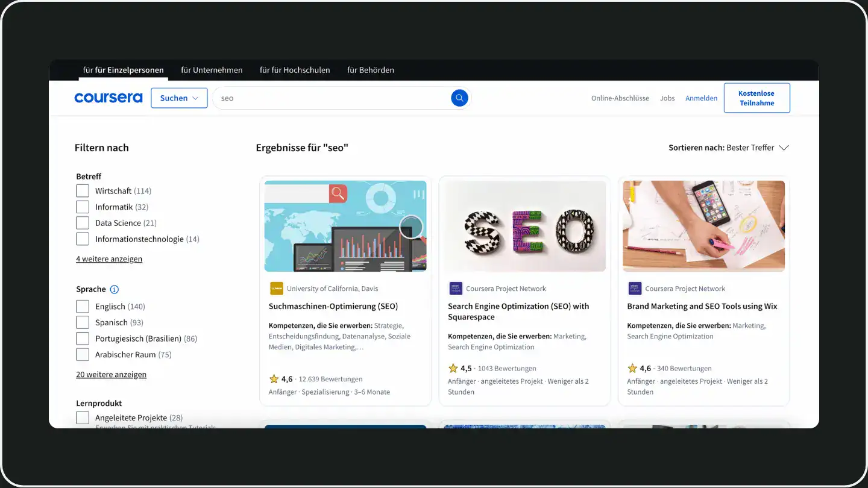The image size is (868, 488).
Task: Click the star rating icon beside 4,6 · 12.639 Bewertungen
Action: pyautogui.click(x=274, y=379)
